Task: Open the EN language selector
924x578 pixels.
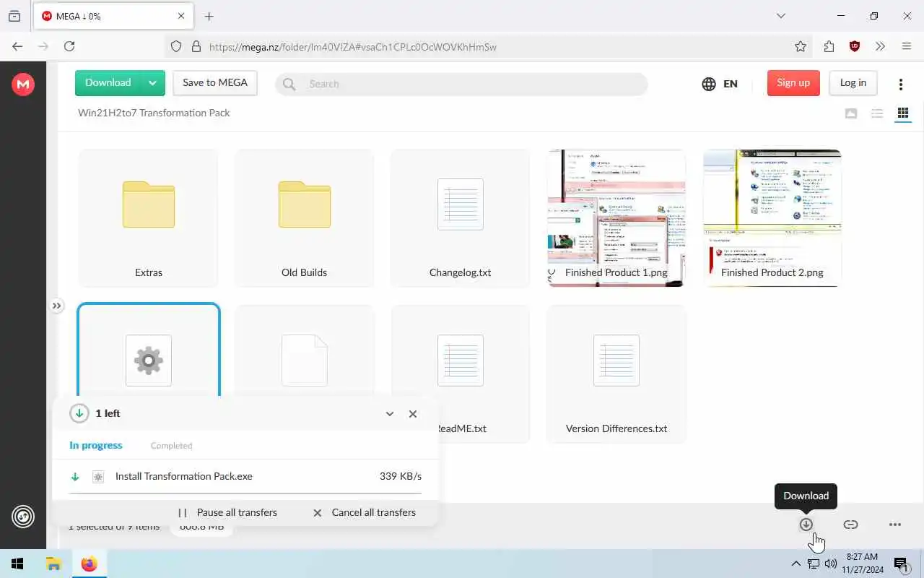Action: (x=720, y=84)
